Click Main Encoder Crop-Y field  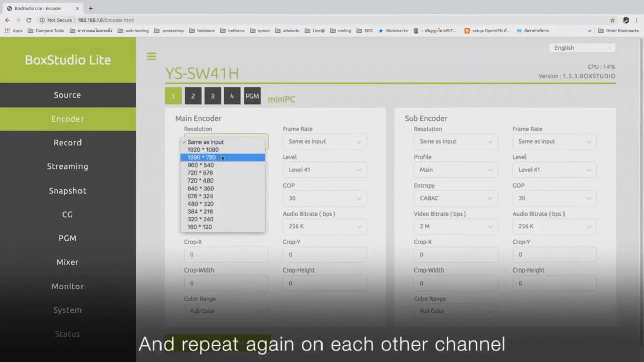325,255
